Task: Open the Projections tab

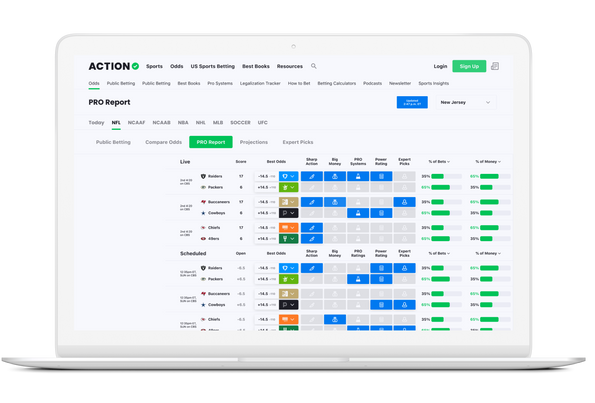Action: pos(254,142)
